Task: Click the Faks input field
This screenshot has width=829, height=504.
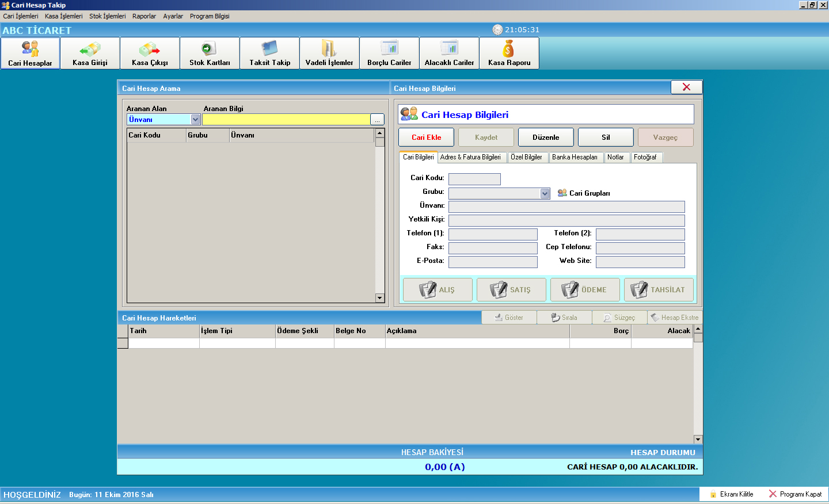Action: click(x=493, y=248)
